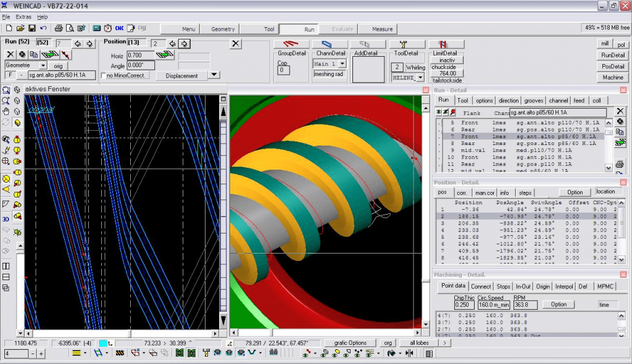The image size is (632, 364).
Task: Click the grafic Options button
Action: 351,343
